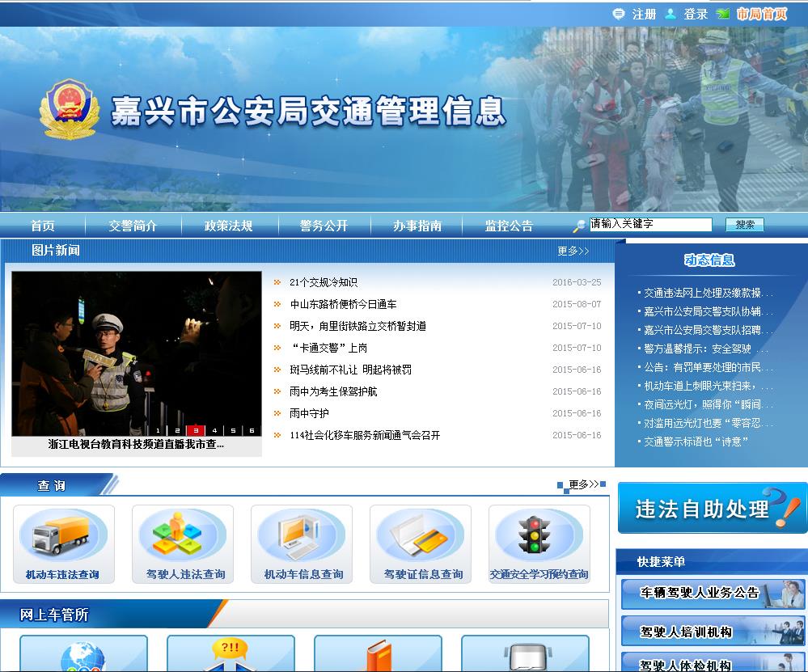Open news “卡通交警”上岗
Image resolution: width=808 pixels, height=672 pixels.
(x=328, y=348)
